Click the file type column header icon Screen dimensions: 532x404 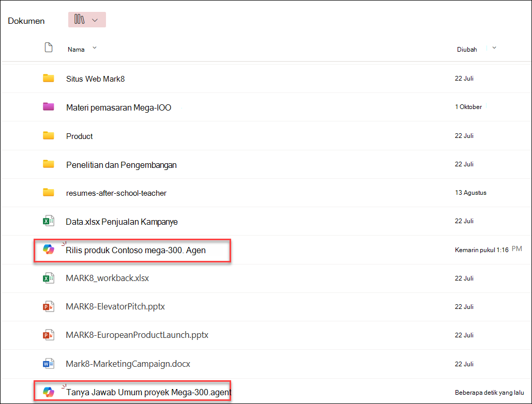[x=49, y=48]
